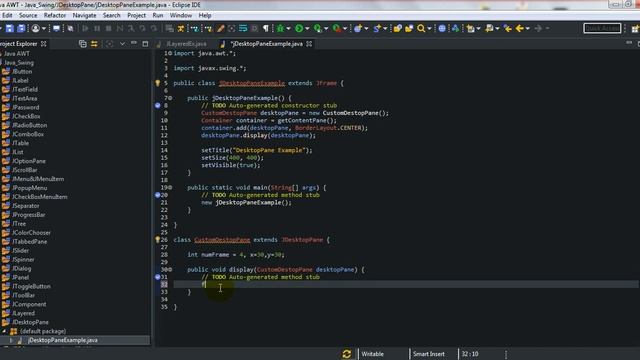The height and width of the screenshot is (360, 640).
Task: Toggle Word Wrap icon in toolbar
Action: [243, 28]
